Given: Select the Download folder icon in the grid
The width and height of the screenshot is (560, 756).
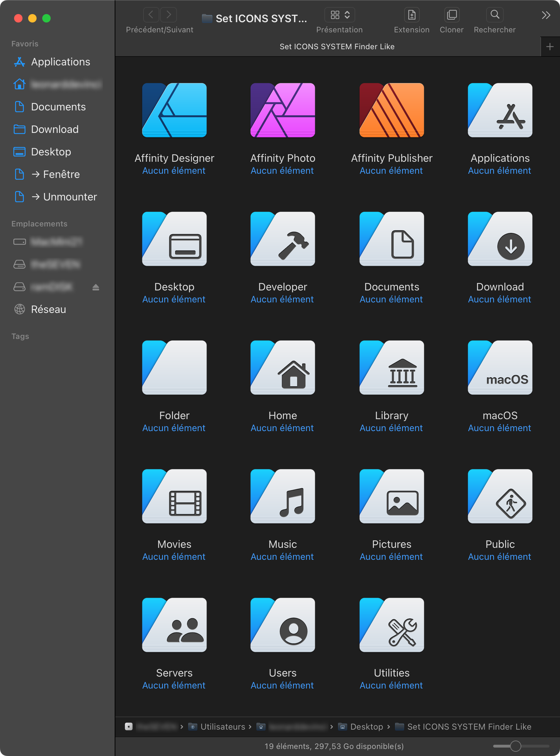Looking at the screenshot, I should (500, 239).
